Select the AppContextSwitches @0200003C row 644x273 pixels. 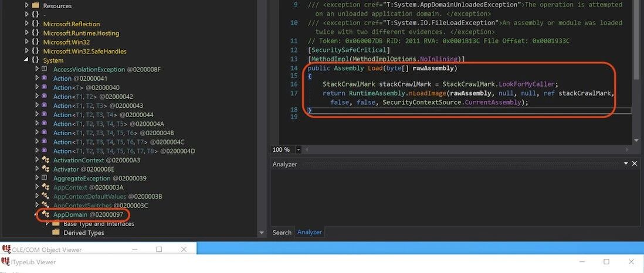tap(101, 205)
